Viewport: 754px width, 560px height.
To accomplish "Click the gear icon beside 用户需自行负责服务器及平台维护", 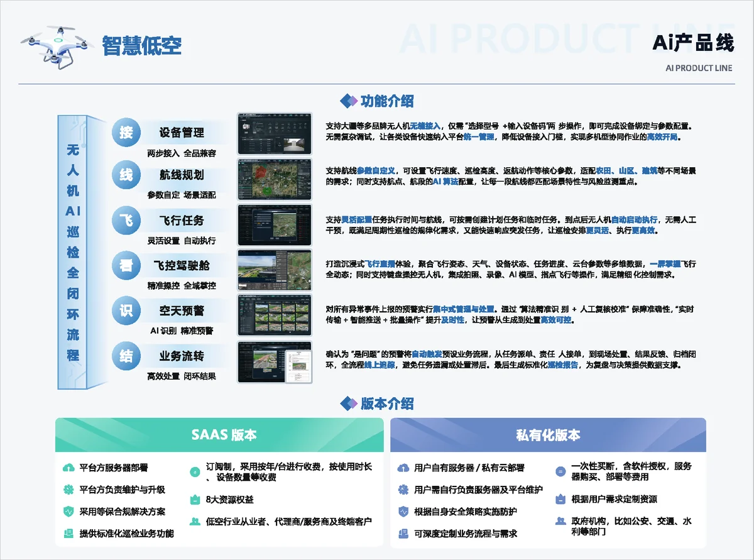I will 403,490.
